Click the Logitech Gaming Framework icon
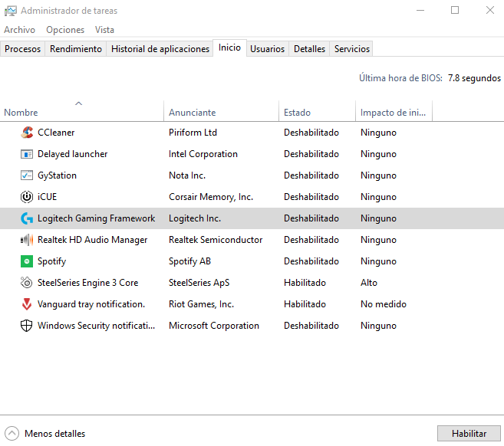Viewport: 504px width, 446px height. [x=27, y=218]
